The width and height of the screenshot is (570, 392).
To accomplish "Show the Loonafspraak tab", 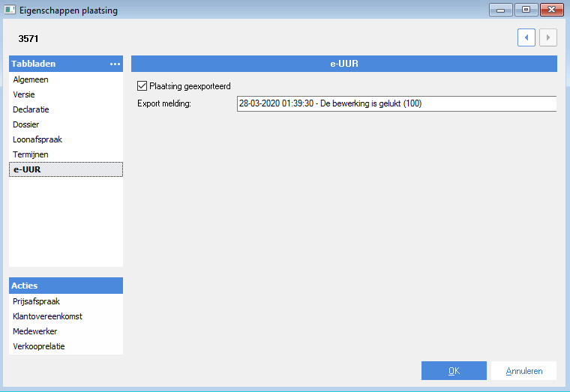I will click(x=66, y=139).
